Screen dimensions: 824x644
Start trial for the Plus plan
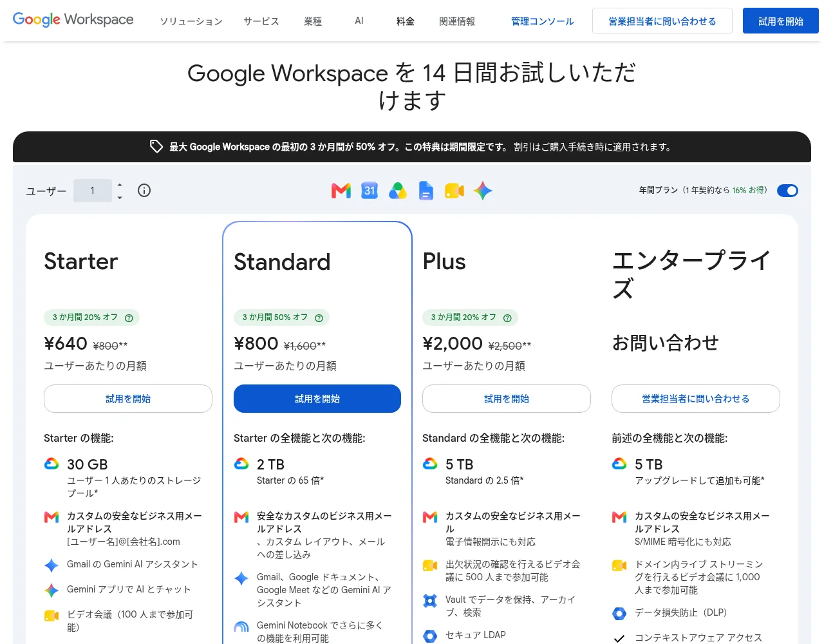507,399
